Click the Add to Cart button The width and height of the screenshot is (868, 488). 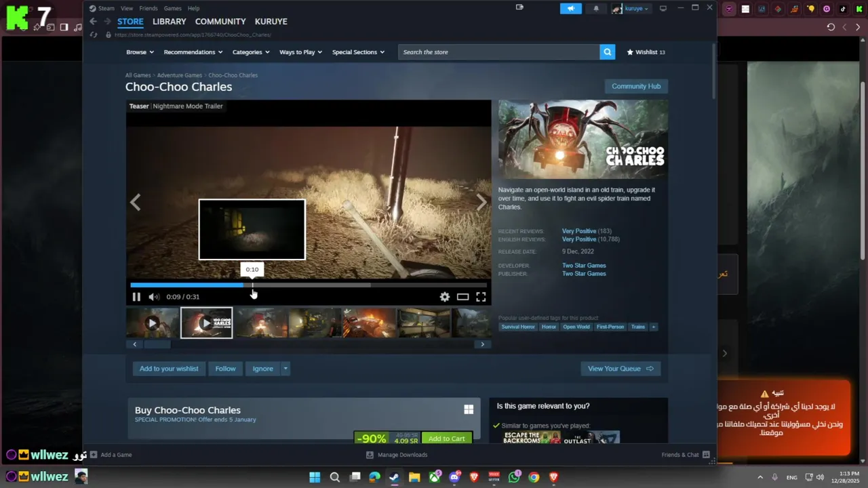[x=446, y=439]
